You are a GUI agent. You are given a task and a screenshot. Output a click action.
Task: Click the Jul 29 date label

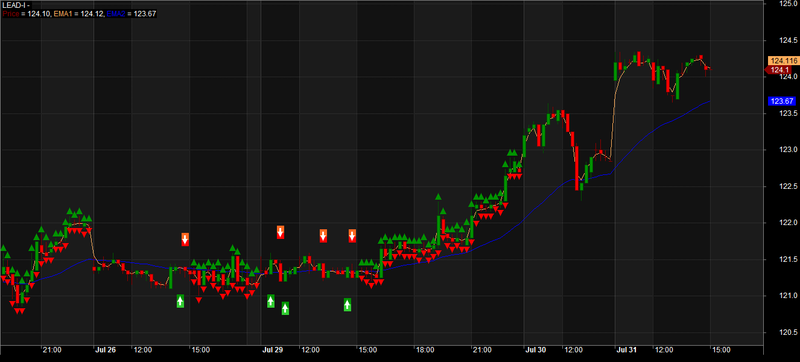(272, 350)
